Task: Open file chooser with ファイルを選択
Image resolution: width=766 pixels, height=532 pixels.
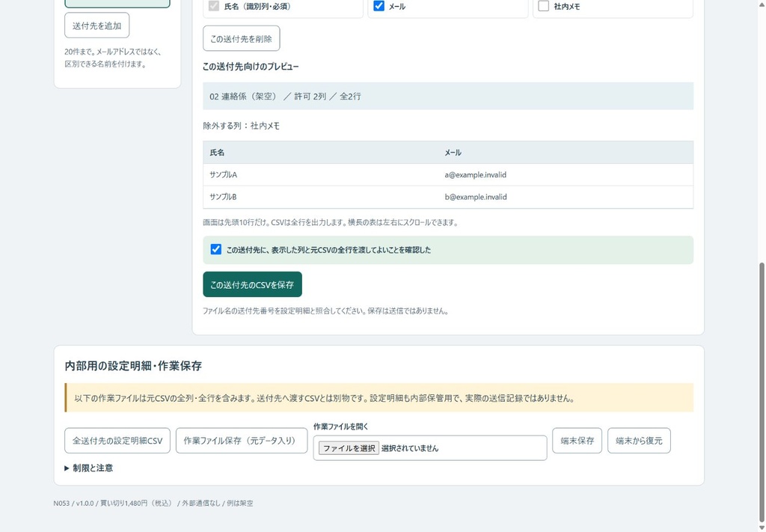Action: coord(349,448)
